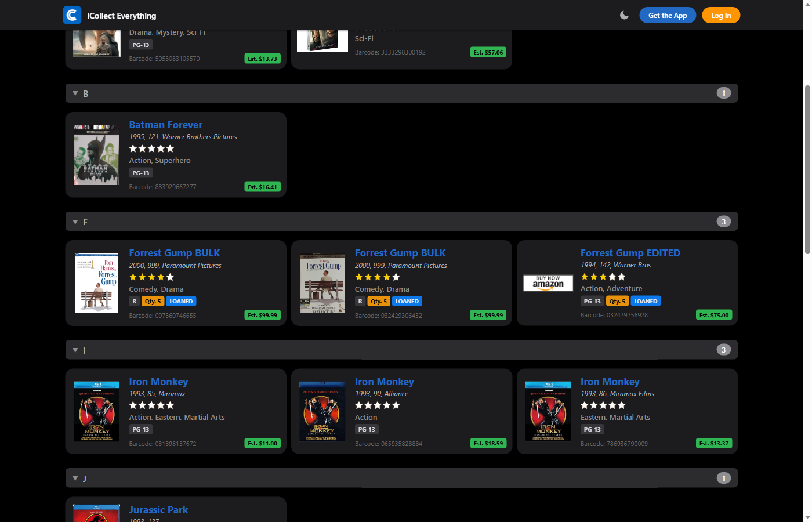812x522 pixels.
Task: Collapse section J
Action: coord(75,478)
